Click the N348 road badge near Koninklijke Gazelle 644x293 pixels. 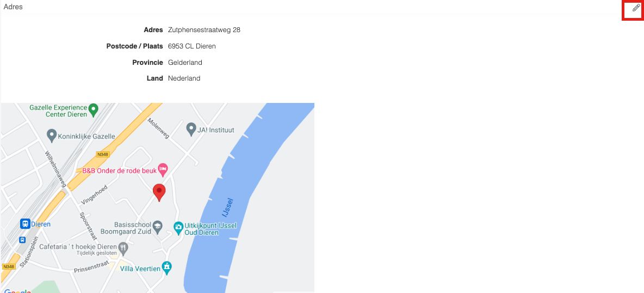click(x=102, y=155)
